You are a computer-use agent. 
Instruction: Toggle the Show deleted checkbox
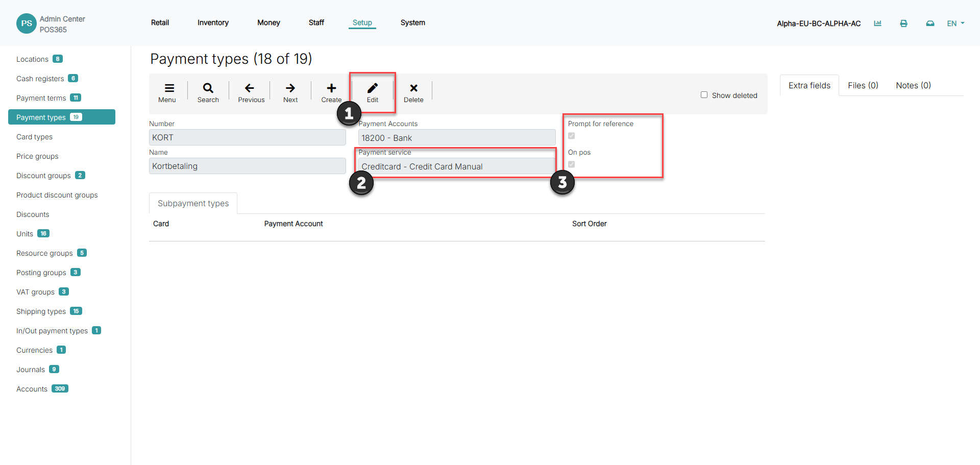click(704, 95)
